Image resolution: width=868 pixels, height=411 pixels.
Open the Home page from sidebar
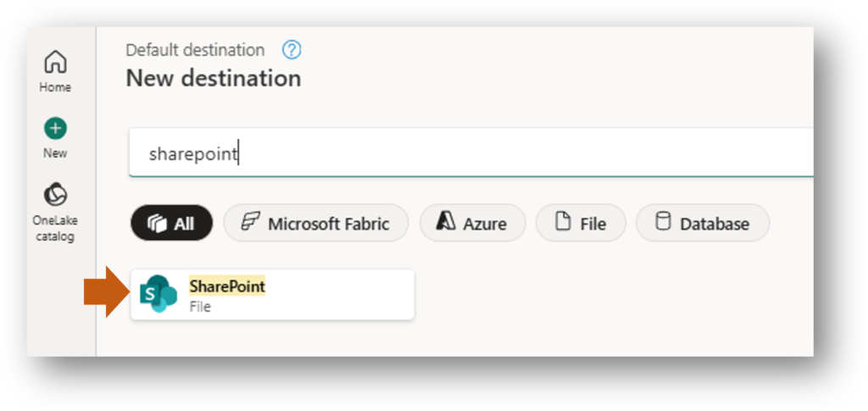55,71
